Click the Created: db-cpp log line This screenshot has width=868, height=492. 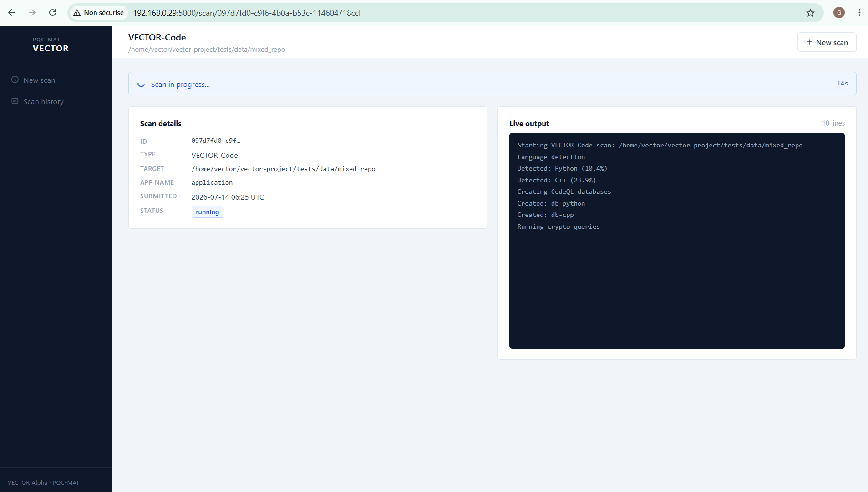click(x=545, y=215)
